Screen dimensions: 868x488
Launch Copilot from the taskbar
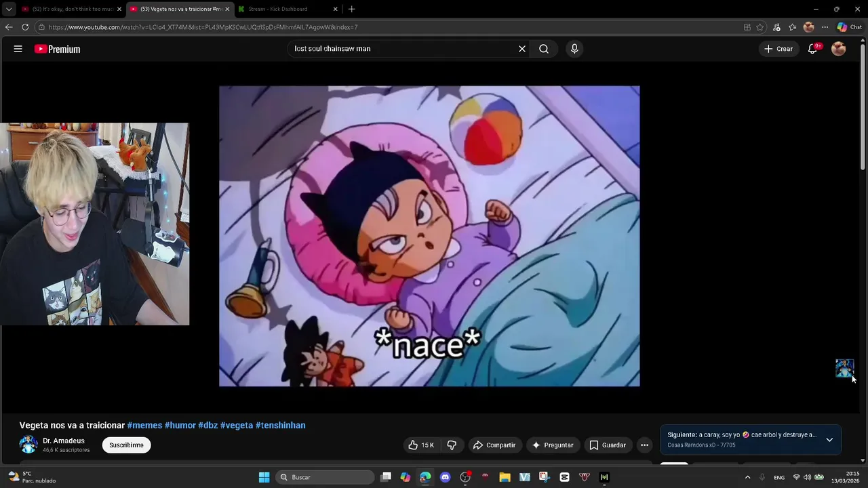click(x=406, y=477)
